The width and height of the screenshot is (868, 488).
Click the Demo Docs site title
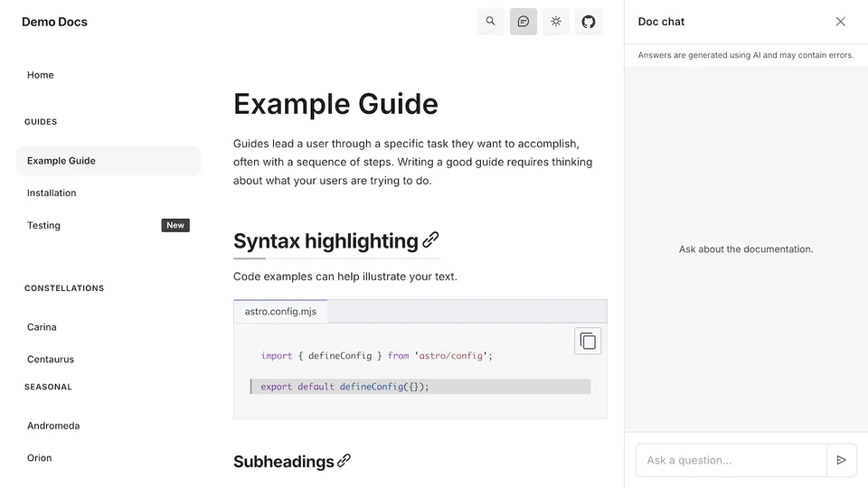pyautogui.click(x=55, y=22)
